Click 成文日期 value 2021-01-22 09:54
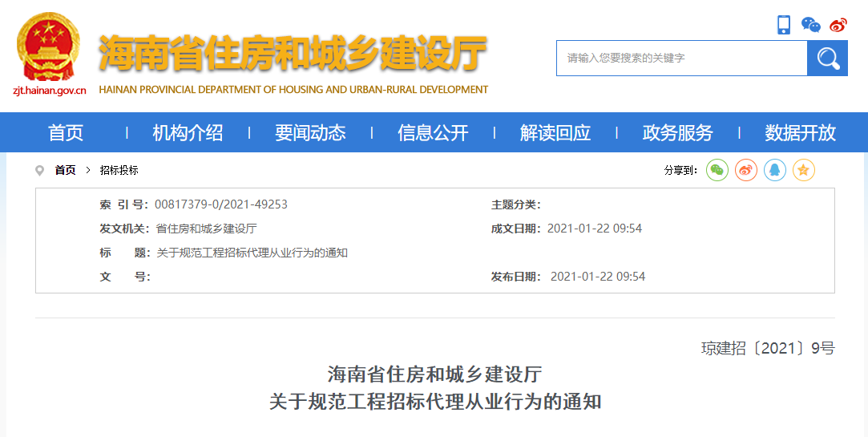This screenshot has width=868, height=437. tap(595, 229)
